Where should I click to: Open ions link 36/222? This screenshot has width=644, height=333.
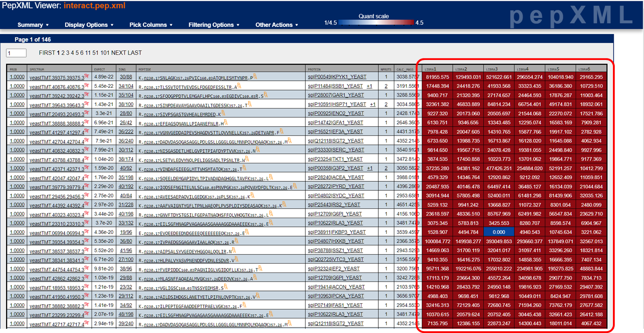126,131
